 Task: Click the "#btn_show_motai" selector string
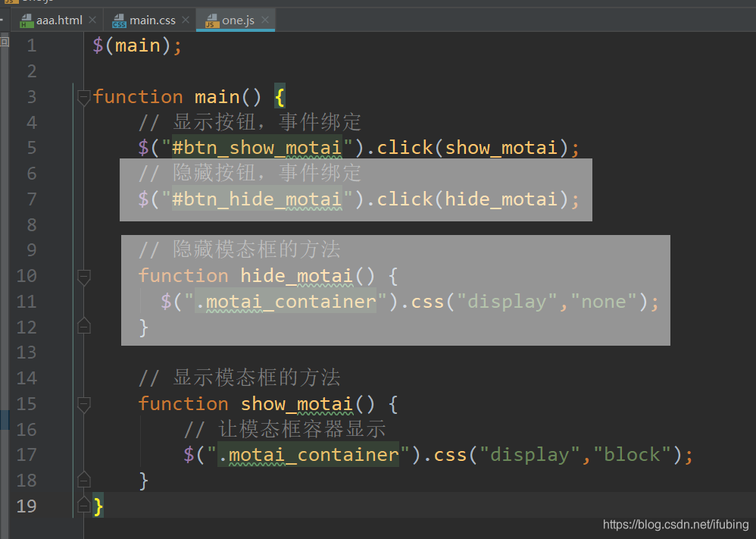[257, 148]
